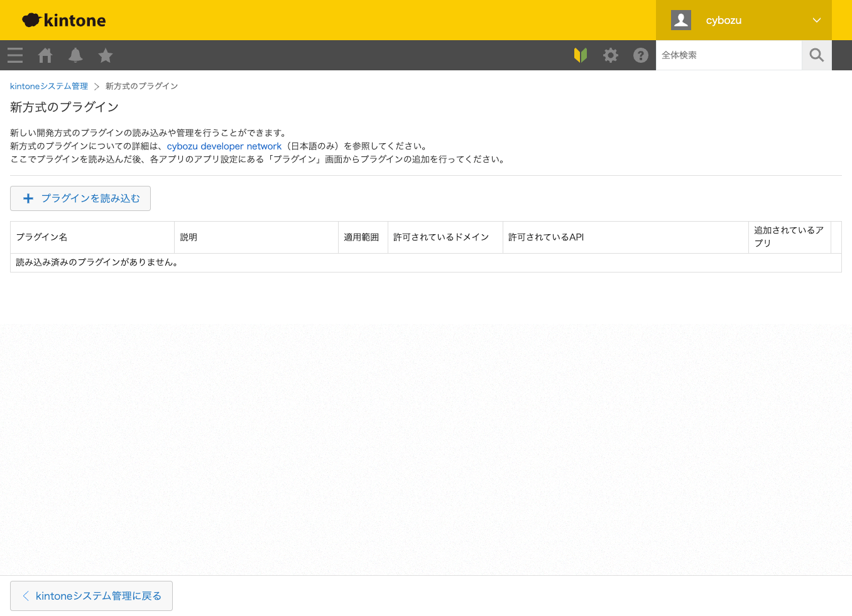Focus the 全体検索 search field

(729, 55)
